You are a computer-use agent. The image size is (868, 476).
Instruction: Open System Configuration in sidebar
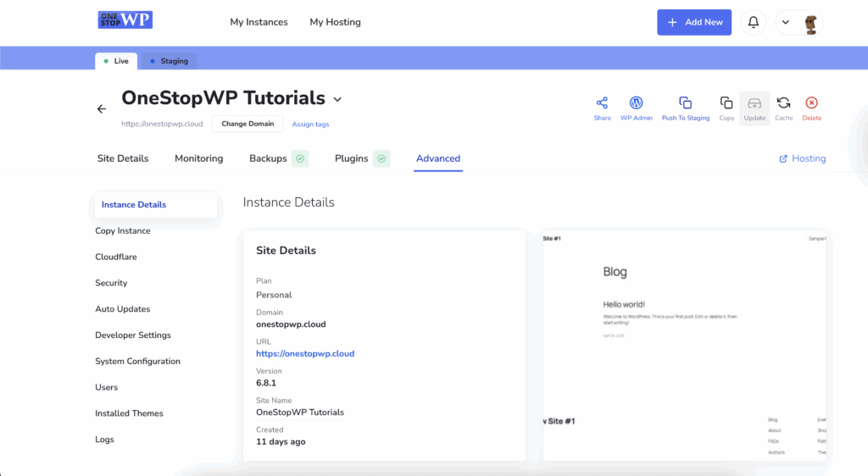click(x=138, y=361)
